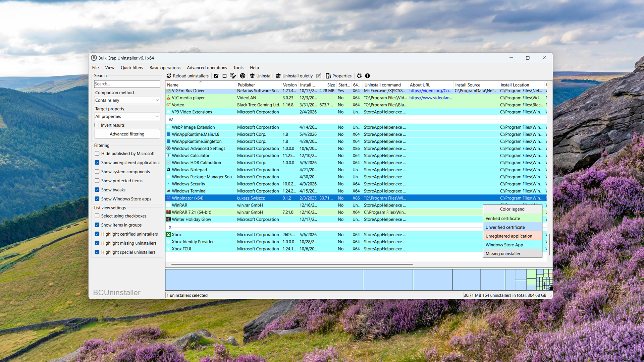Check Hide published by Microsoft
644x362 pixels.
97,154
